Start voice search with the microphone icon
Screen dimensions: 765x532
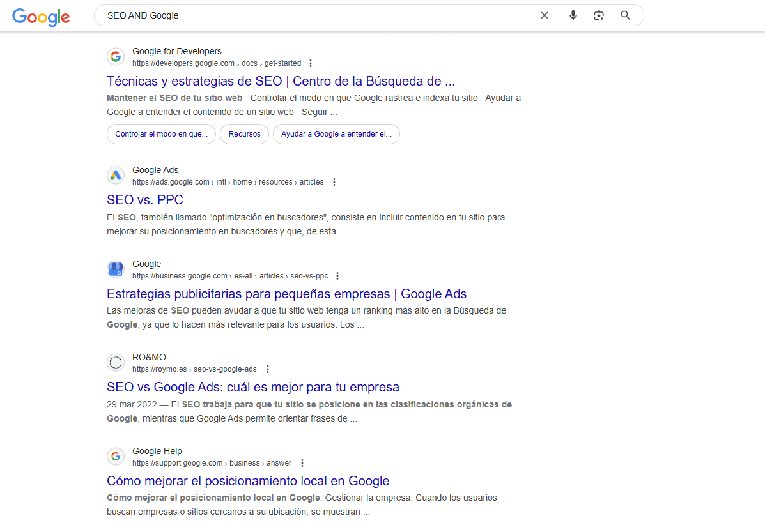point(573,15)
